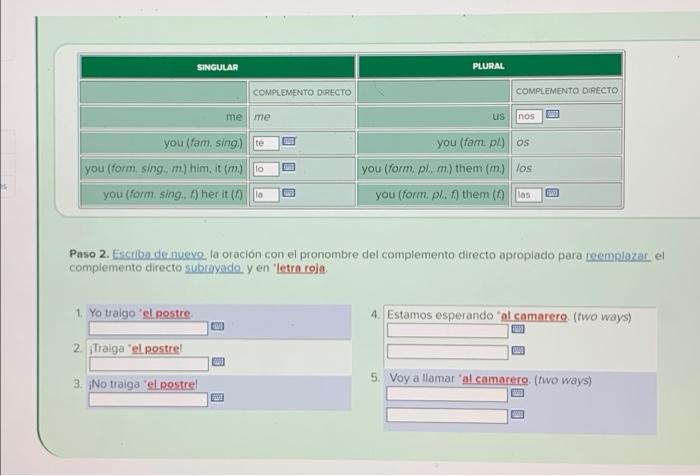The height and width of the screenshot is (476, 700).
Task: Click keyboard icon under 'Yo traigo el postre'
Action: (217, 326)
